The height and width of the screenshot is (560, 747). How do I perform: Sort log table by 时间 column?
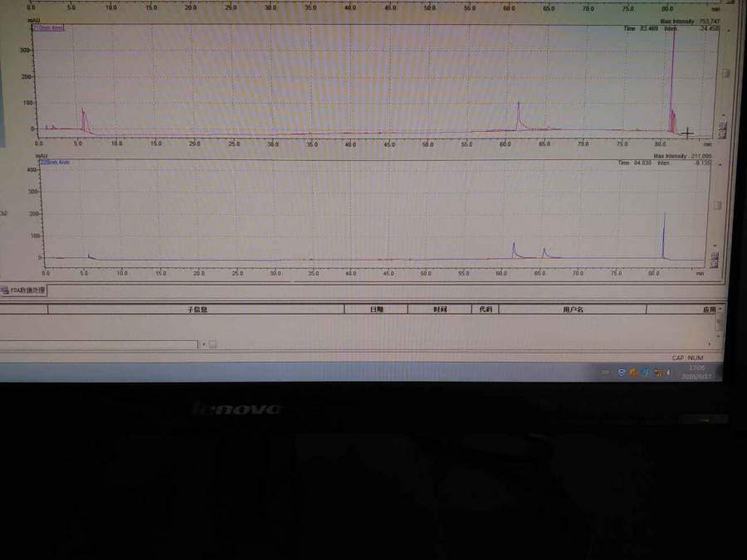[440, 309]
